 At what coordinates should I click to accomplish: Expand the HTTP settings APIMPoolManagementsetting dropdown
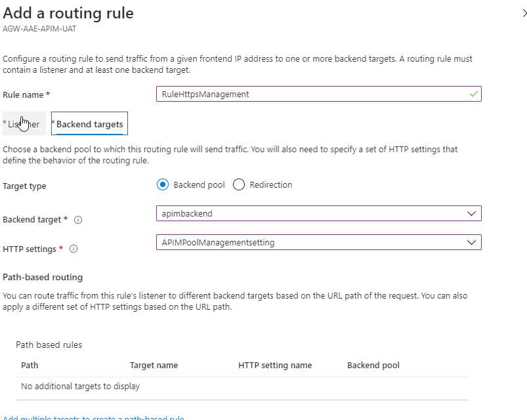(x=318, y=242)
